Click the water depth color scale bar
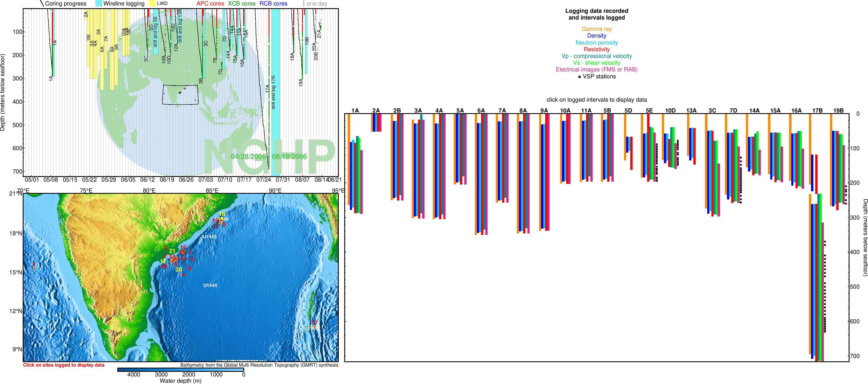868x384 pixels. pos(181,370)
